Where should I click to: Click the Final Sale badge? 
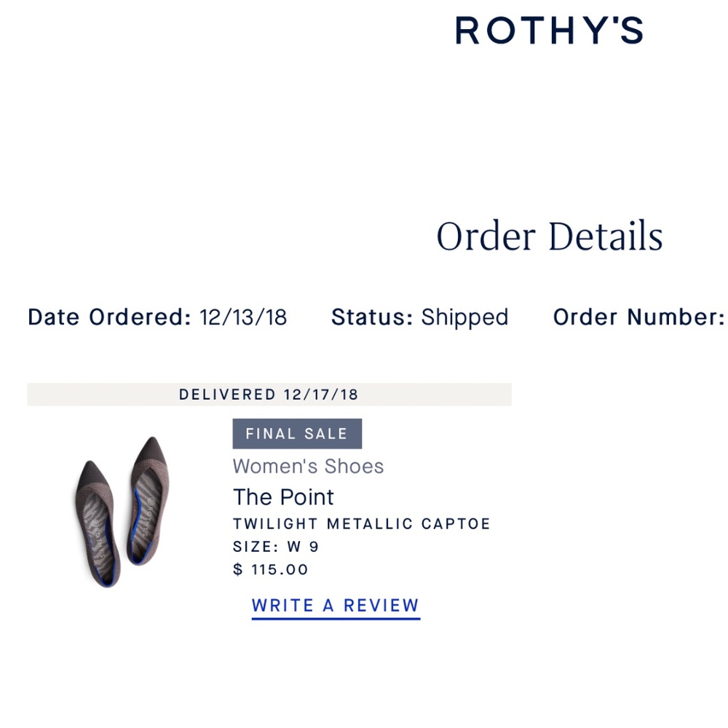(x=297, y=434)
